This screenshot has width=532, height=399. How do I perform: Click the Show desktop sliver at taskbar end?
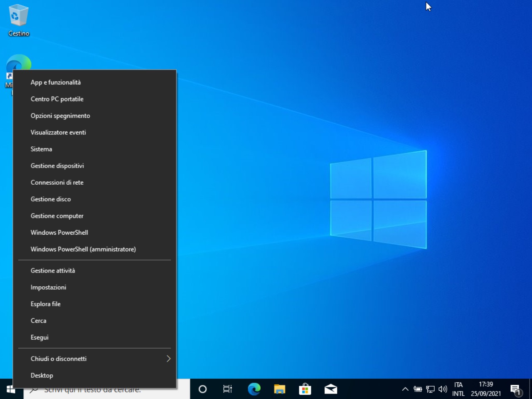click(531, 389)
